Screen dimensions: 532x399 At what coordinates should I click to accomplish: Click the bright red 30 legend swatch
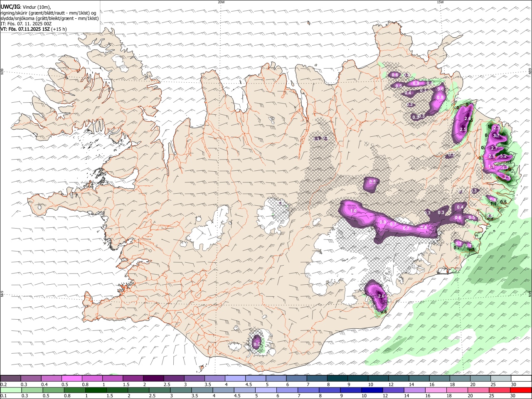[x=520, y=390]
